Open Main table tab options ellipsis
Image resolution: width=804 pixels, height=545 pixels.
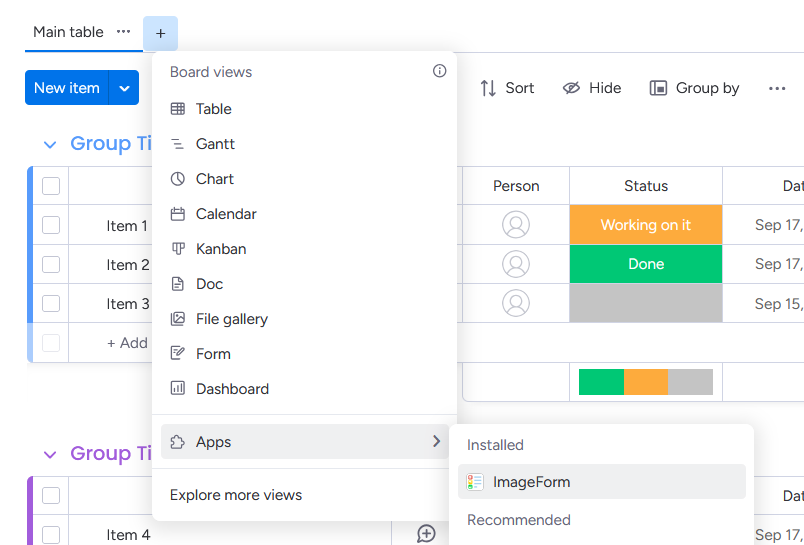123,32
